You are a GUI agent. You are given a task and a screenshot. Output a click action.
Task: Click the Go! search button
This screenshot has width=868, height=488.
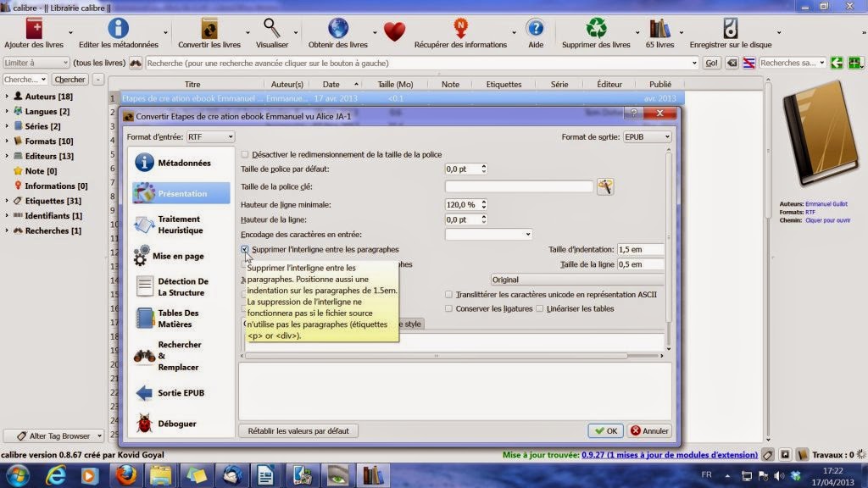(711, 63)
